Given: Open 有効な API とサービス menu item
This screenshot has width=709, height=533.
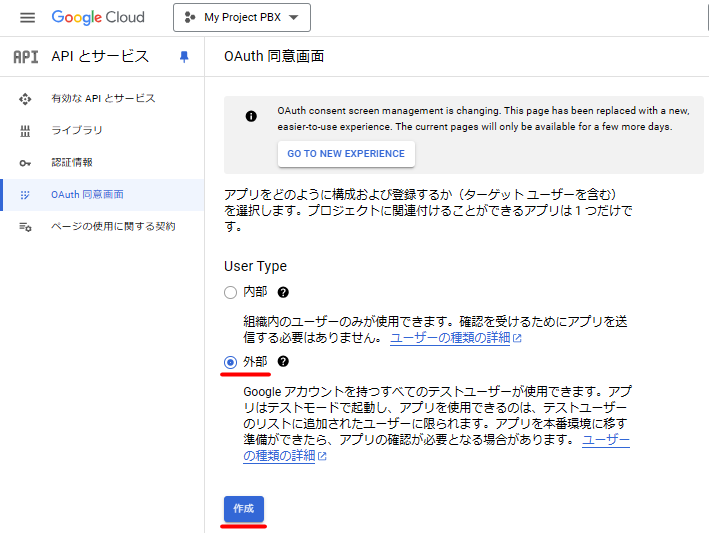Looking at the screenshot, I should pyautogui.click(x=102, y=99).
